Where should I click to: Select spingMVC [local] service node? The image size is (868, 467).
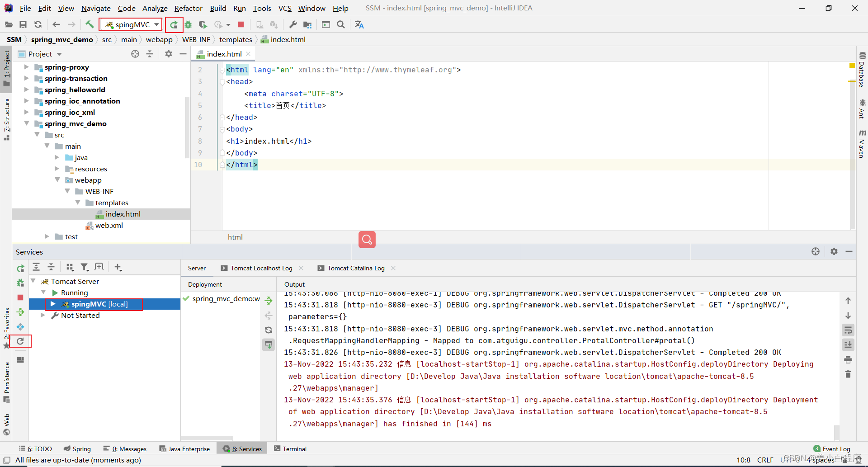(99, 304)
